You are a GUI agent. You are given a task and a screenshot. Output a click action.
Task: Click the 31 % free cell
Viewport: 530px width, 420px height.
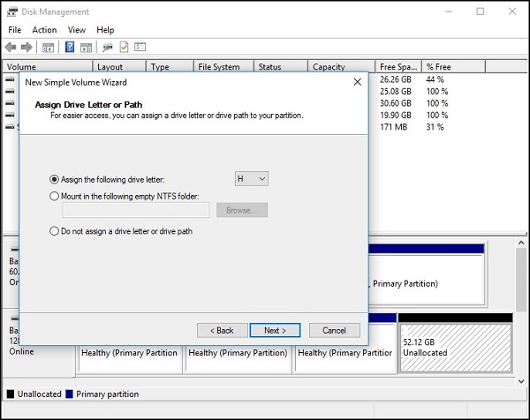(x=435, y=127)
